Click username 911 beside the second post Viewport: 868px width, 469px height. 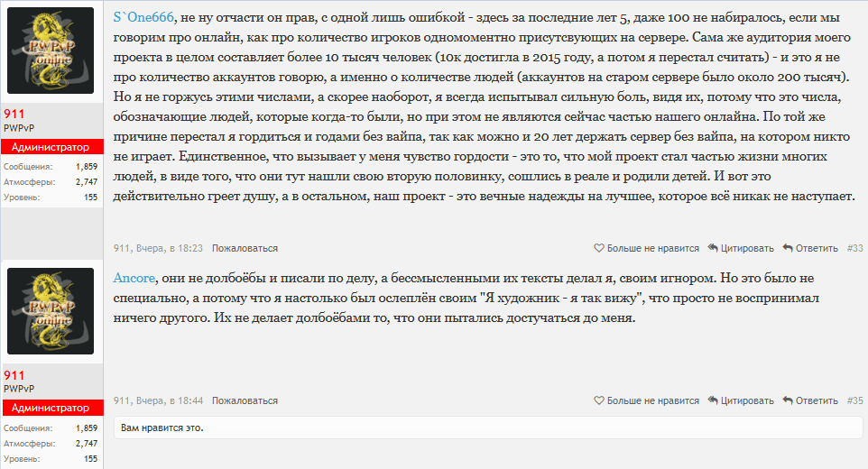coord(14,375)
